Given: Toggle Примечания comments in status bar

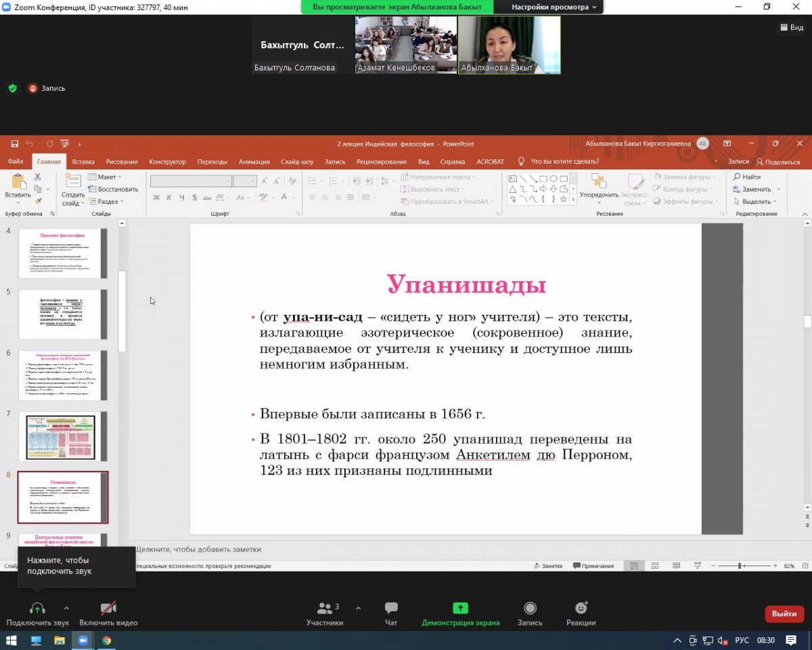Looking at the screenshot, I should click(x=593, y=566).
